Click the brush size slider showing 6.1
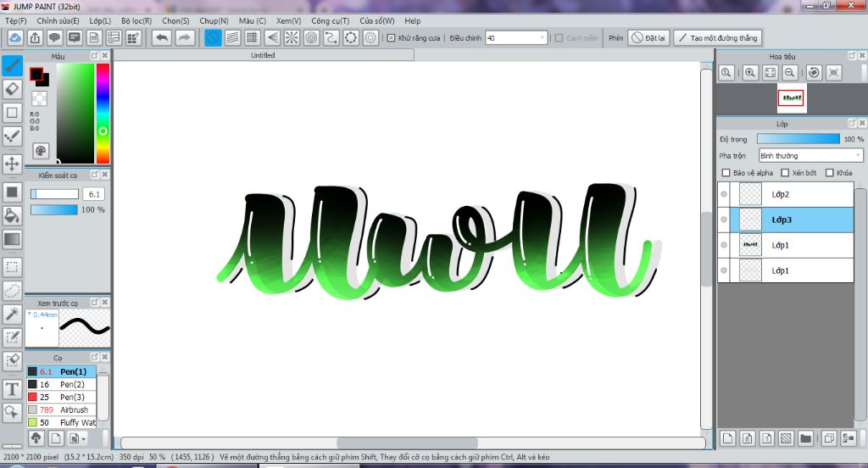 54,194
